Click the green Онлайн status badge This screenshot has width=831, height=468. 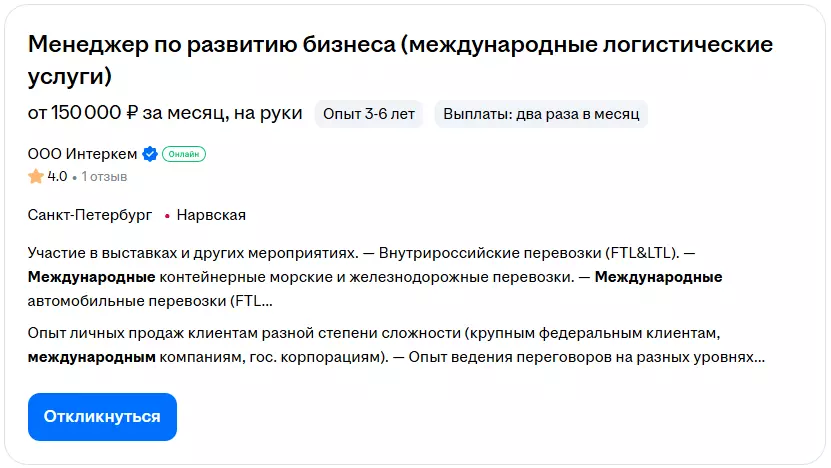(184, 154)
